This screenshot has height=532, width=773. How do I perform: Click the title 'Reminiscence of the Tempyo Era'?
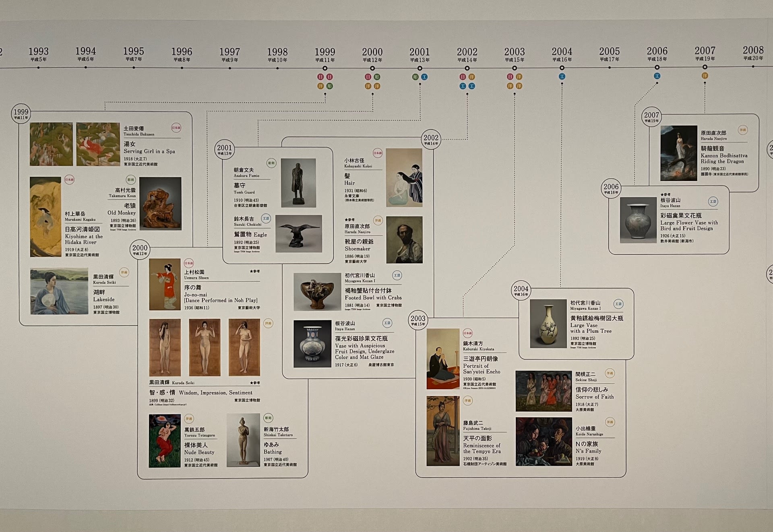(482, 448)
